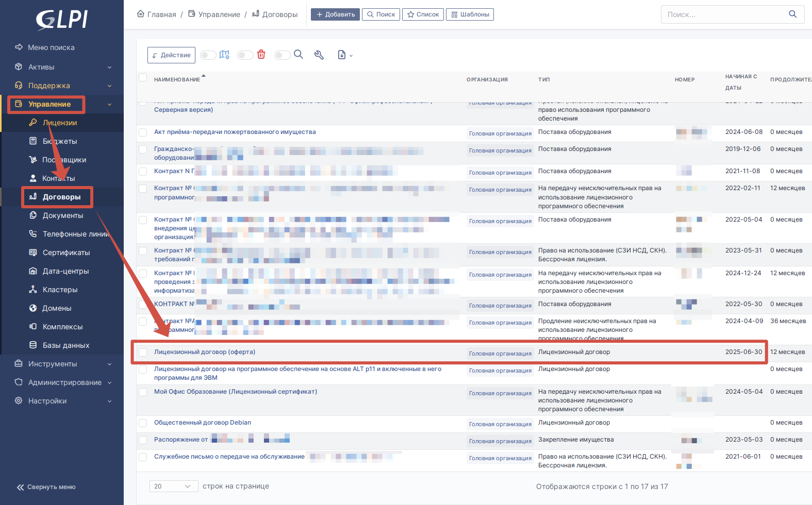Go to Управление in the breadcrumb
The height and width of the screenshot is (505, 812).
219,14
